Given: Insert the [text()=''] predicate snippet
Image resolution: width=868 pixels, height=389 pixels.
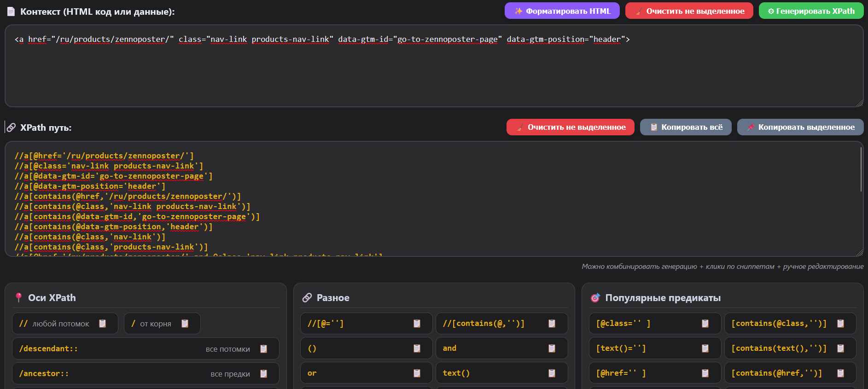Looking at the screenshot, I should (x=645, y=348).
